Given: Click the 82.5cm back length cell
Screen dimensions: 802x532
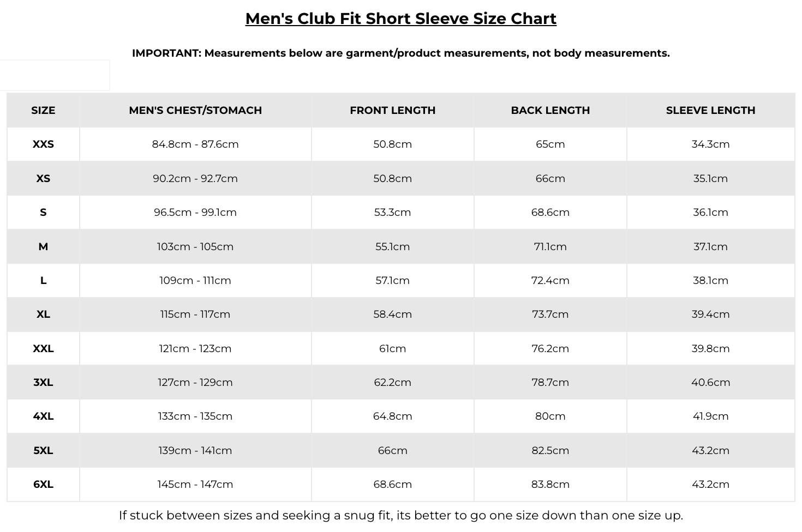Looking at the screenshot, I should tap(550, 450).
